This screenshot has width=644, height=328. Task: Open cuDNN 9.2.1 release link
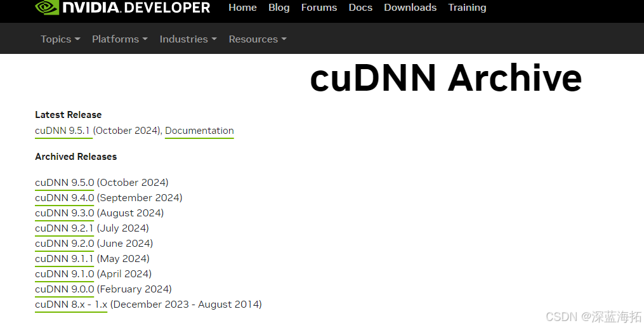(x=65, y=228)
